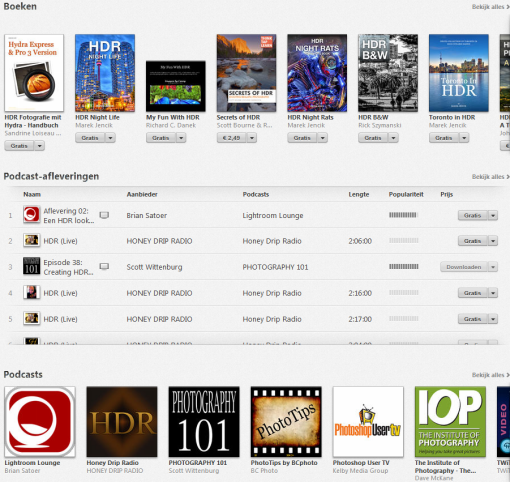The image size is (510, 482).
Task: Click Lightroom Lounge podcast name in episode row 1
Action: [x=273, y=216]
